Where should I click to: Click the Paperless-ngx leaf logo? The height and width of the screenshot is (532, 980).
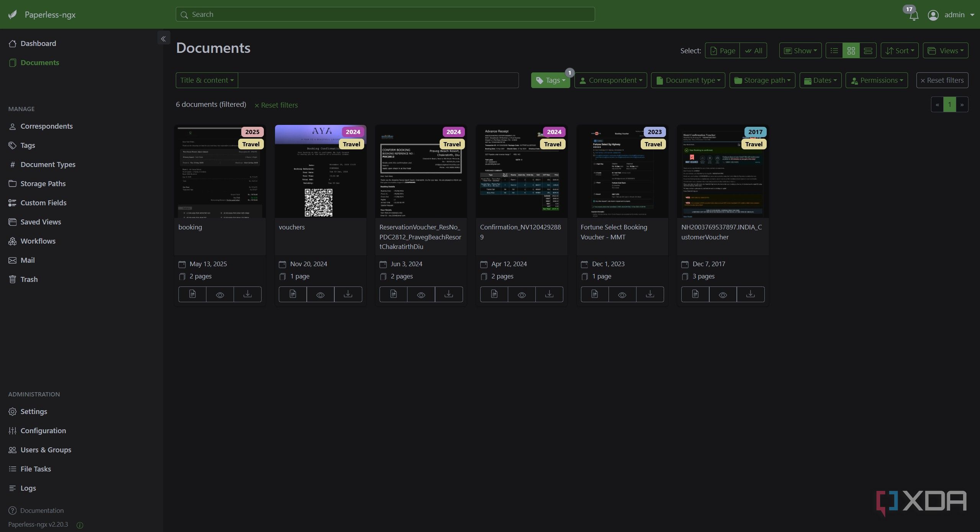[x=13, y=15]
